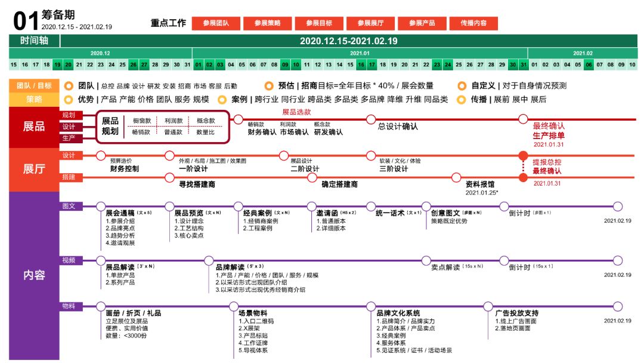
Task: Click the 参展策略 button
Action: pos(267,23)
